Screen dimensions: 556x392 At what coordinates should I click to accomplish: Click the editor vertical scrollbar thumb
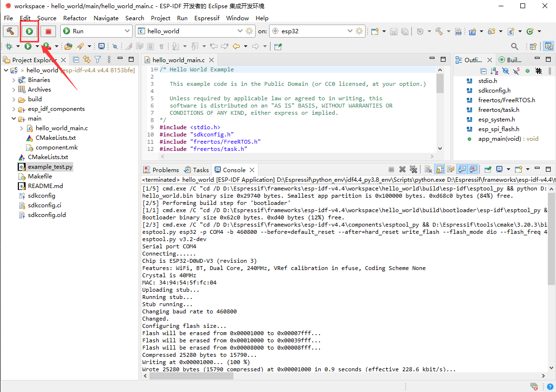pos(440,83)
